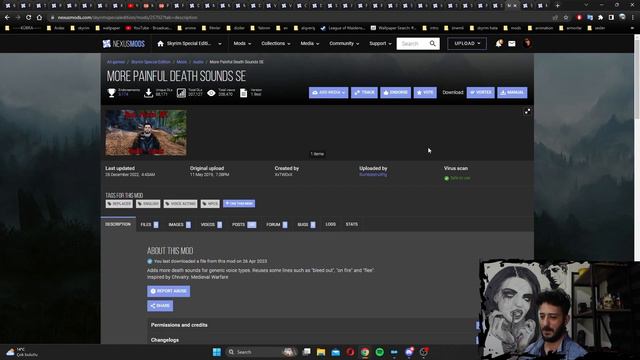
Task: Open the Upload dropdown button
Action: pyautogui.click(x=467, y=44)
